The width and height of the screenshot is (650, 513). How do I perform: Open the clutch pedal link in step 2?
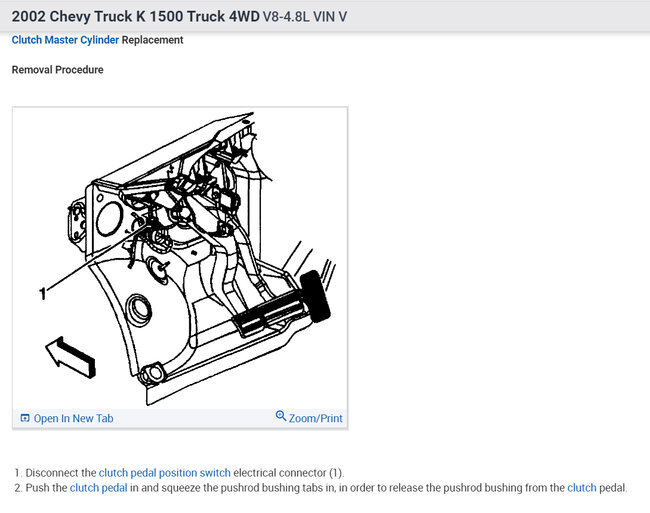pos(99,488)
